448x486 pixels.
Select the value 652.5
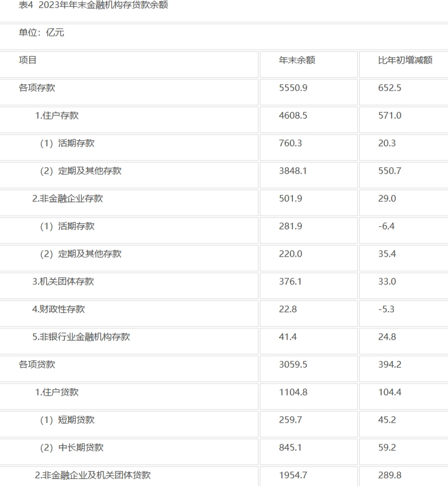[390, 88]
